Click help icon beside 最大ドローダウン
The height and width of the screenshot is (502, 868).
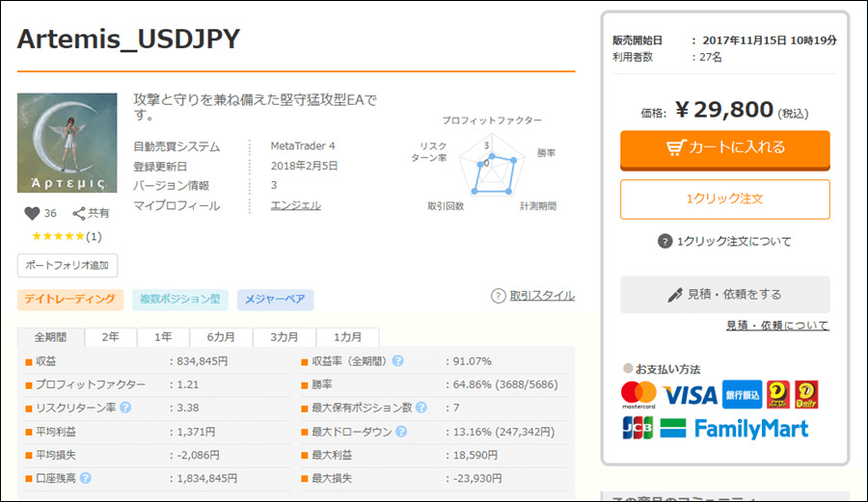398,432
